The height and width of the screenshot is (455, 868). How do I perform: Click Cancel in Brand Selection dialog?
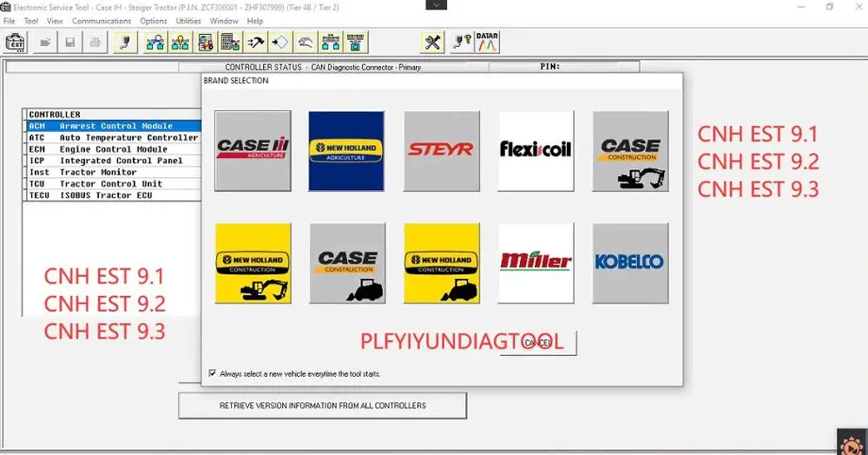pyautogui.click(x=537, y=343)
